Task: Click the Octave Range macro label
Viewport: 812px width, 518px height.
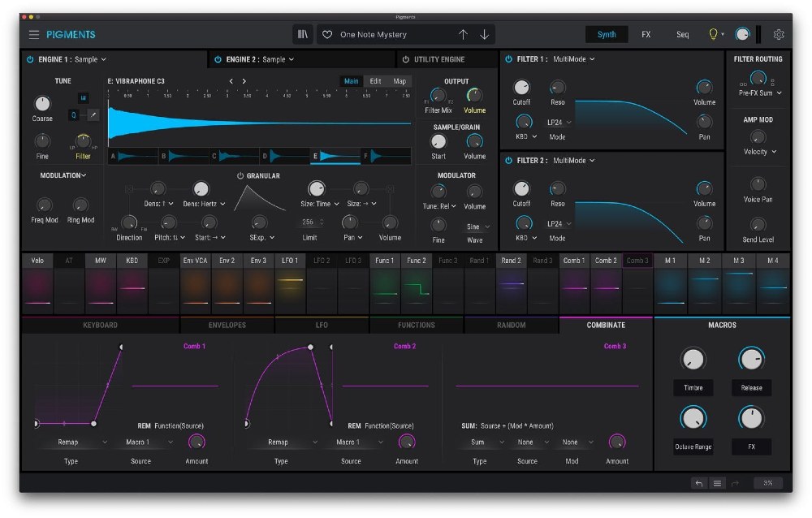Action: (x=692, y=447)
